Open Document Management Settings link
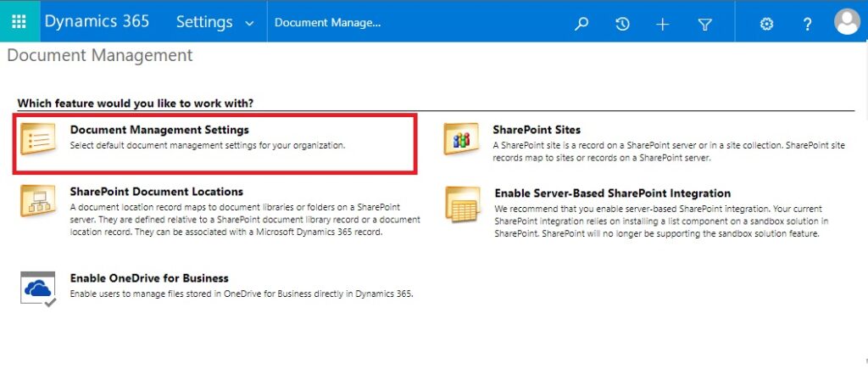 click(159, 130)
